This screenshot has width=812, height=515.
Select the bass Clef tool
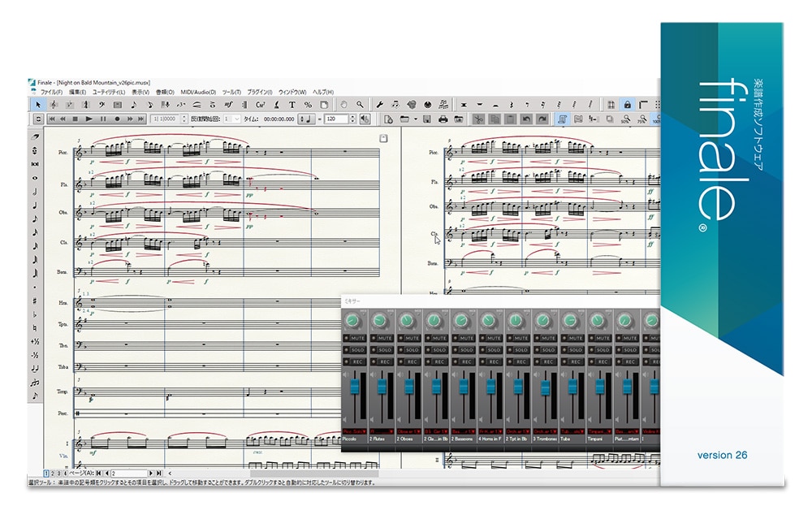(x=101, y=105)
